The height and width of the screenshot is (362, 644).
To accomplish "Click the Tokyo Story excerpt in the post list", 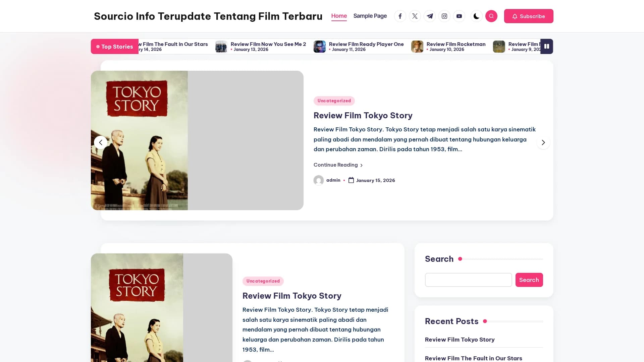I will click(315, 329).
